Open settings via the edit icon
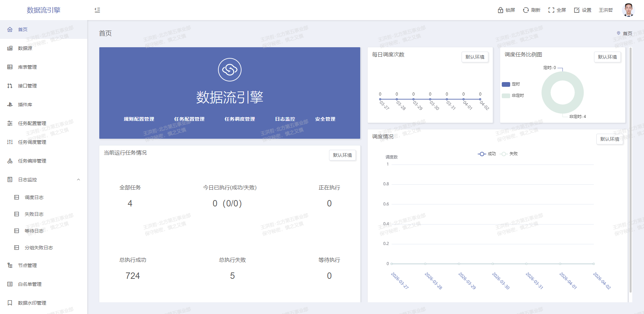The image size is (644, 314). (577, 10)
